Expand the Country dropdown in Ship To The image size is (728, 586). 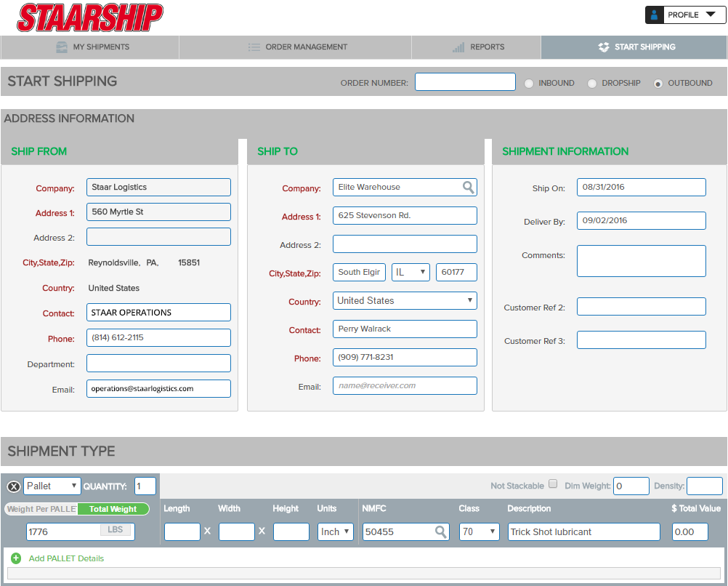(405, 300)
